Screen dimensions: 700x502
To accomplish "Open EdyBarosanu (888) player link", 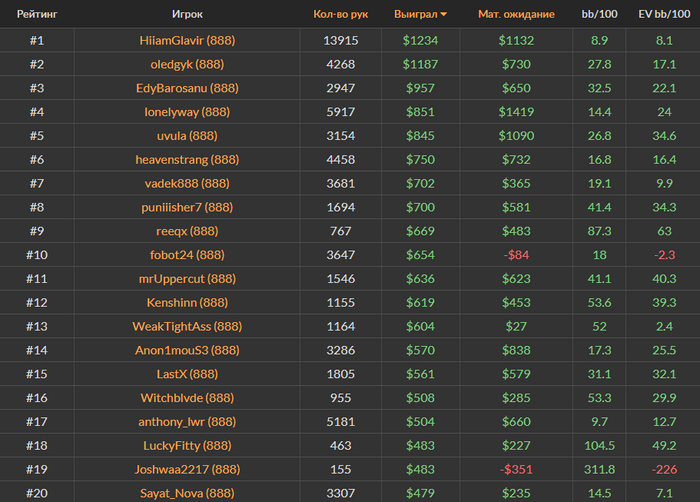I will (x=187, y=88).
